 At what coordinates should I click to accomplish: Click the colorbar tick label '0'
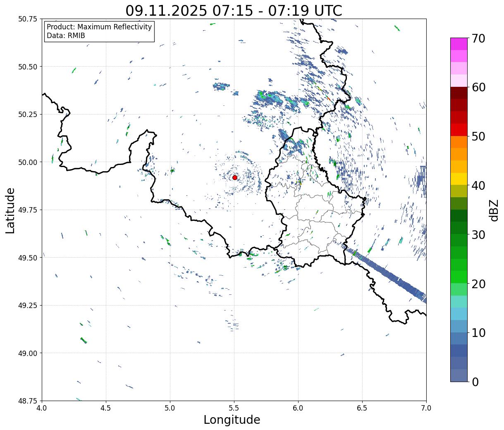tap(475, 382)
